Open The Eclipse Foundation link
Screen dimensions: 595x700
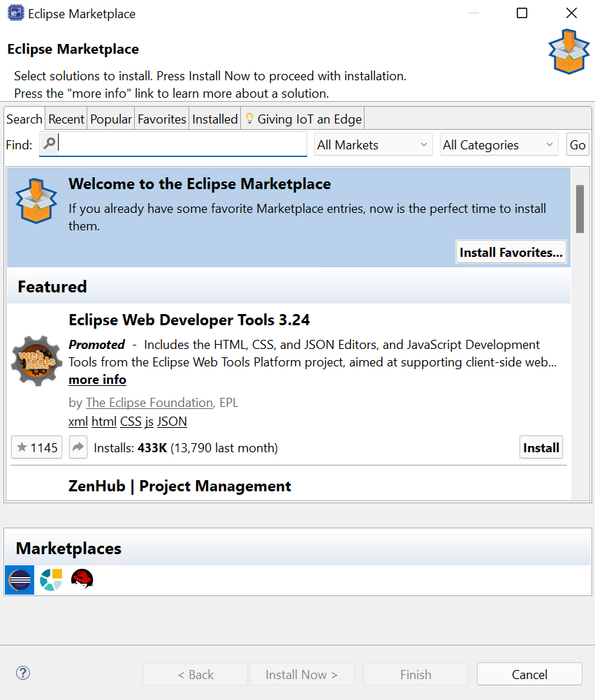149,403
